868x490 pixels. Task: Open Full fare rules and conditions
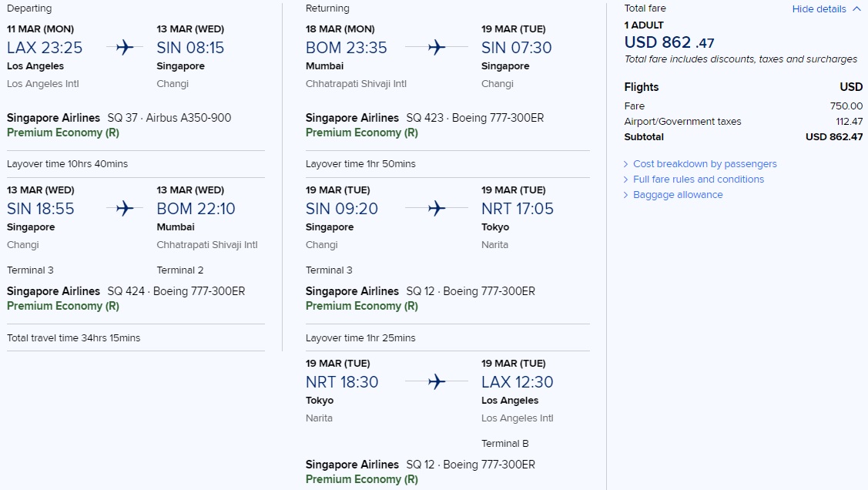(698, 180)
